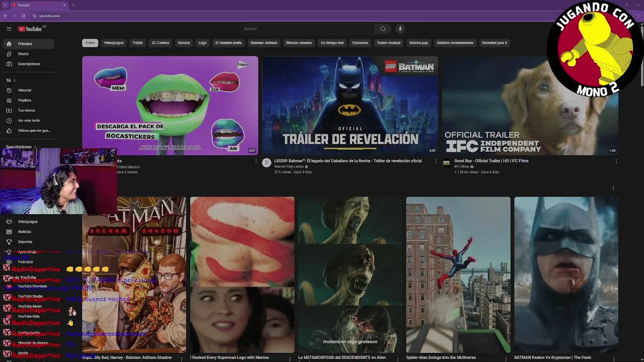Open Warner Play Latino channel avatar
644x362 pixels.
click(x=267, y=162)
